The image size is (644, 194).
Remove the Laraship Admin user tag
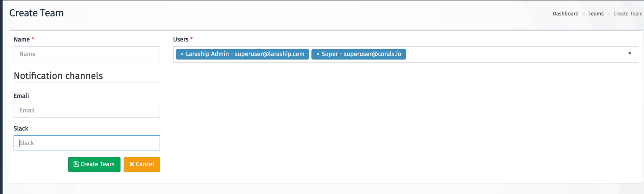coord(182,54)
